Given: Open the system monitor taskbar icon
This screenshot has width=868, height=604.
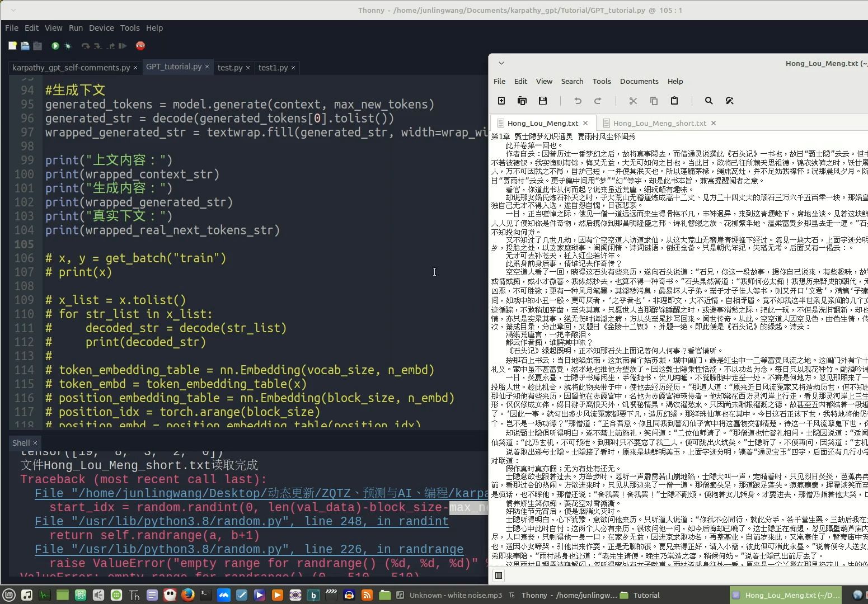Looking at the screenshot, I should (x=45, y=595).
